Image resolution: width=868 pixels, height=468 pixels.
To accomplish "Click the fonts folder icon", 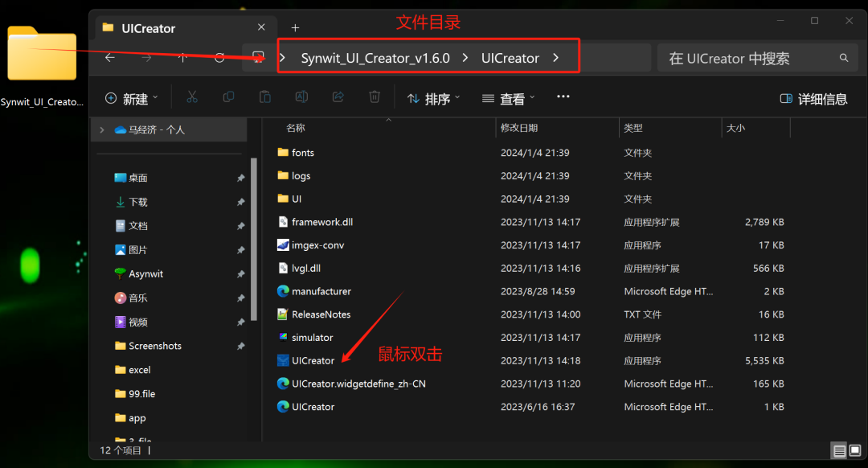I will pos(283,152).
